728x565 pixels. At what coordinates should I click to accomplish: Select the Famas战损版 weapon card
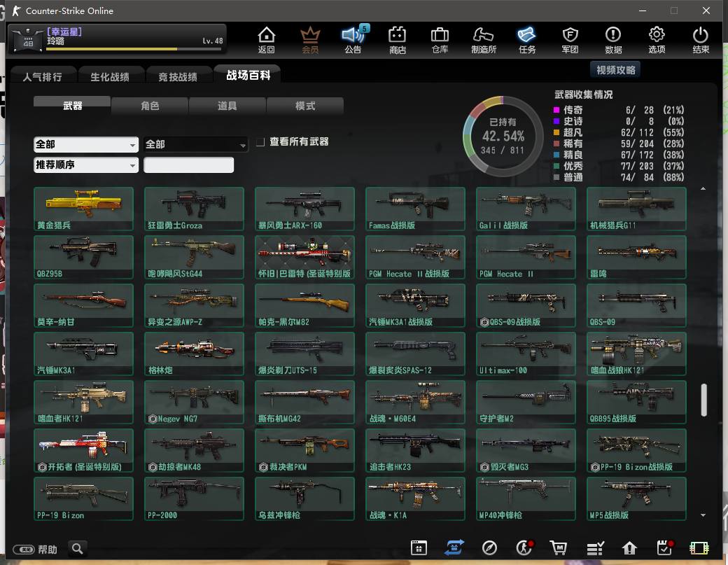[x=415, y=209]
